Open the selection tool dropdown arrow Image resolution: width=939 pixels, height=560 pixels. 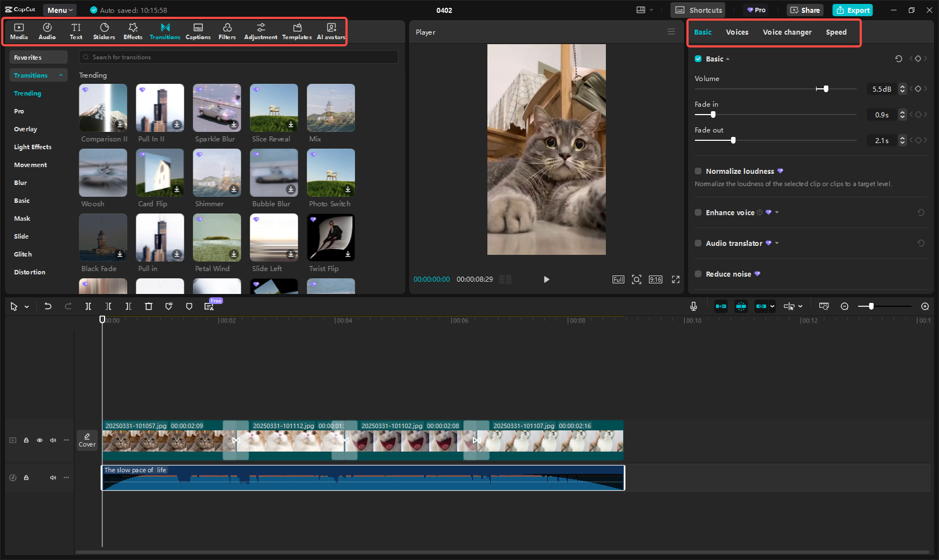click(x=26, y=306)
